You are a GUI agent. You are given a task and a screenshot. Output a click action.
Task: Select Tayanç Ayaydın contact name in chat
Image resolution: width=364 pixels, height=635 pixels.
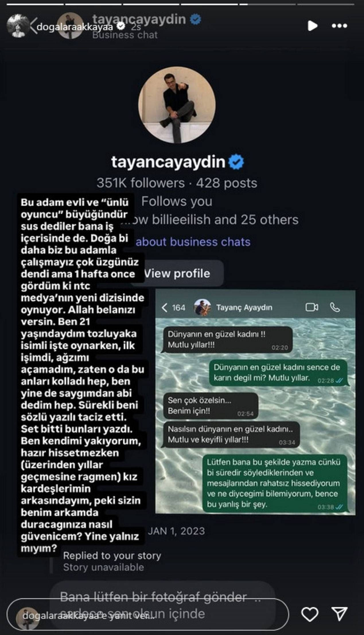(x=244, y=308)
